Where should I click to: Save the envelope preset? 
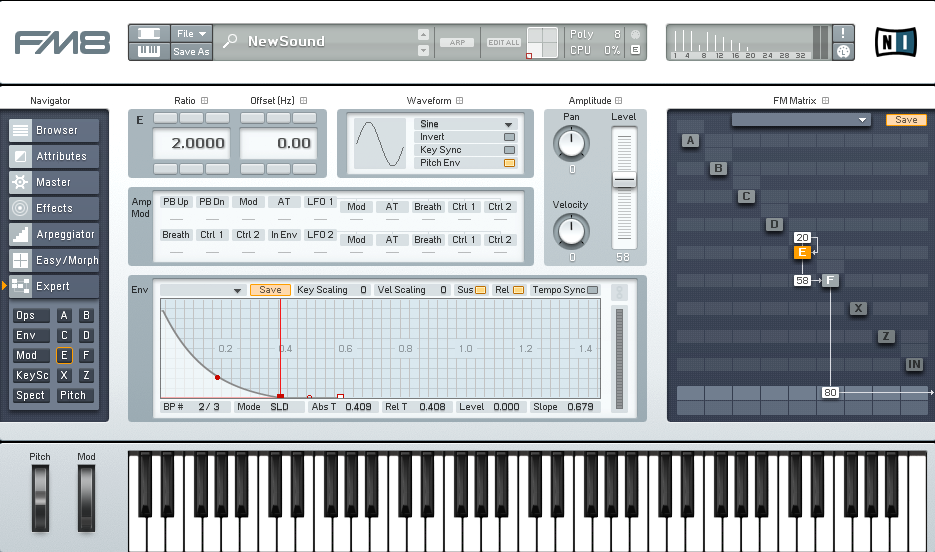tap(270, 290)
